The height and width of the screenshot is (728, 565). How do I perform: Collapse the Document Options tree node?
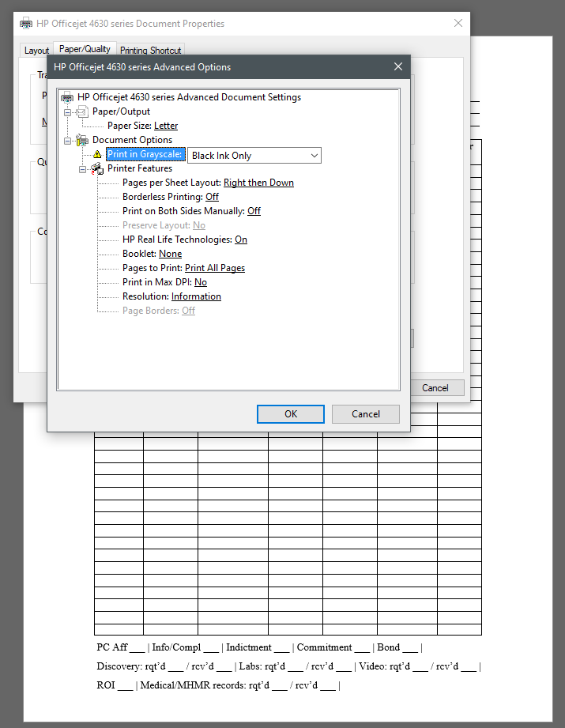[68, 140]
